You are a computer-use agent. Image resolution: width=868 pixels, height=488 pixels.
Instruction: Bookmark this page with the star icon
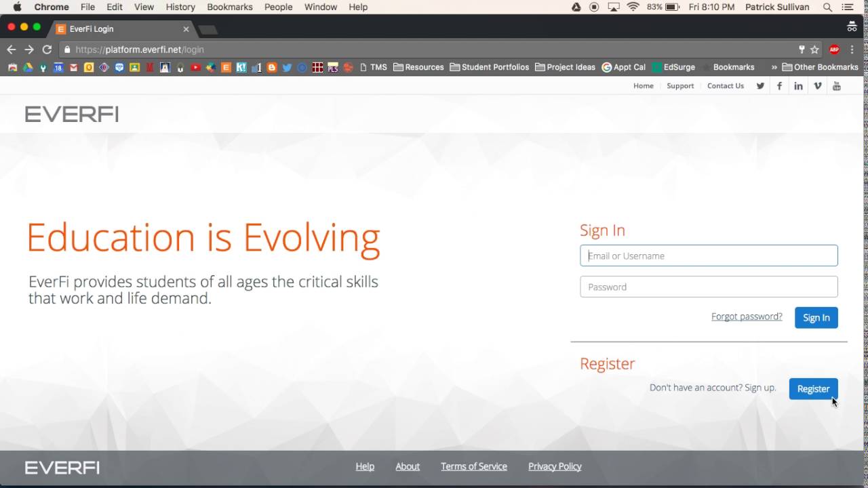pyautogui.click(x=814, y=49)
